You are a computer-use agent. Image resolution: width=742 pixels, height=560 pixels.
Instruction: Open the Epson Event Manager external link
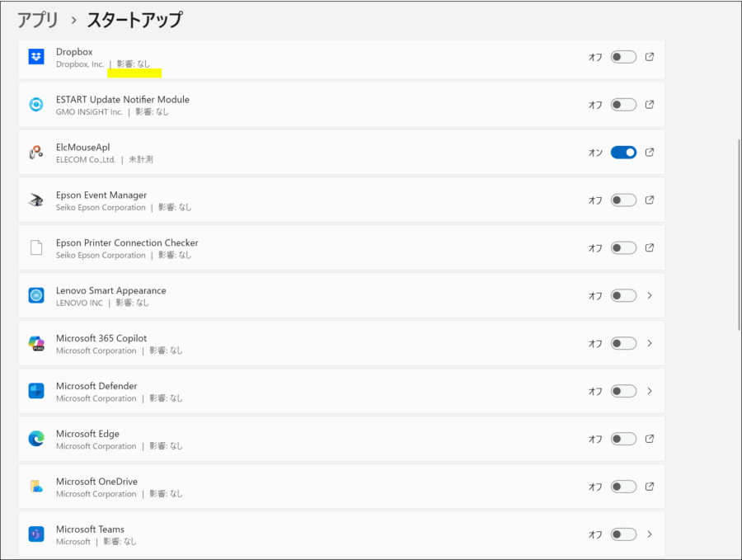pyautogui.click(x=650, y=200)
